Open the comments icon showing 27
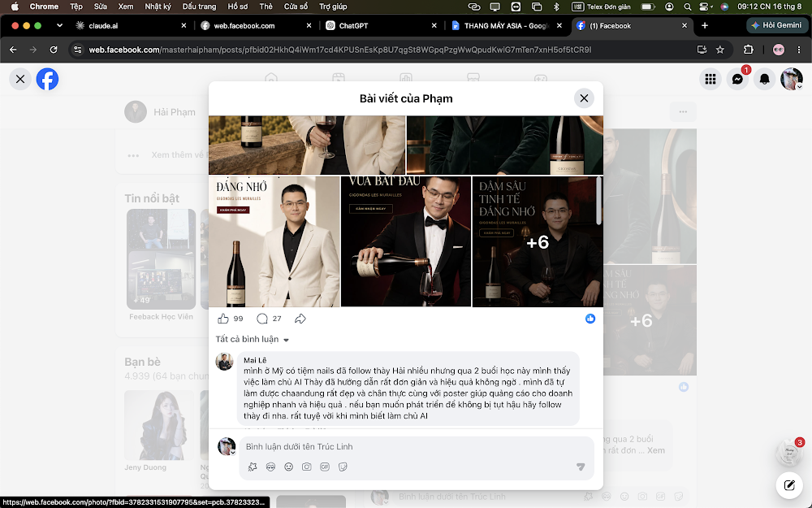Viewport: 812px width, 508px height. pos(262,319)
